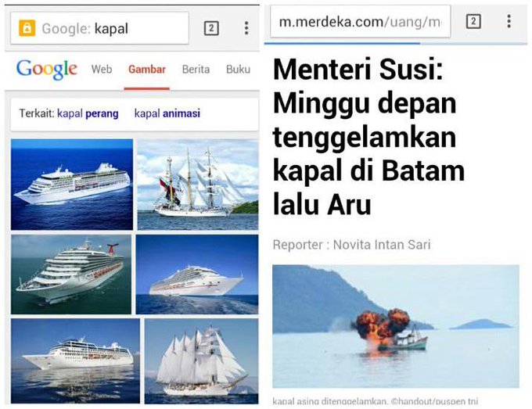Tap the exploding boat article photo
532x409 pixels.
tap(396, 326)
